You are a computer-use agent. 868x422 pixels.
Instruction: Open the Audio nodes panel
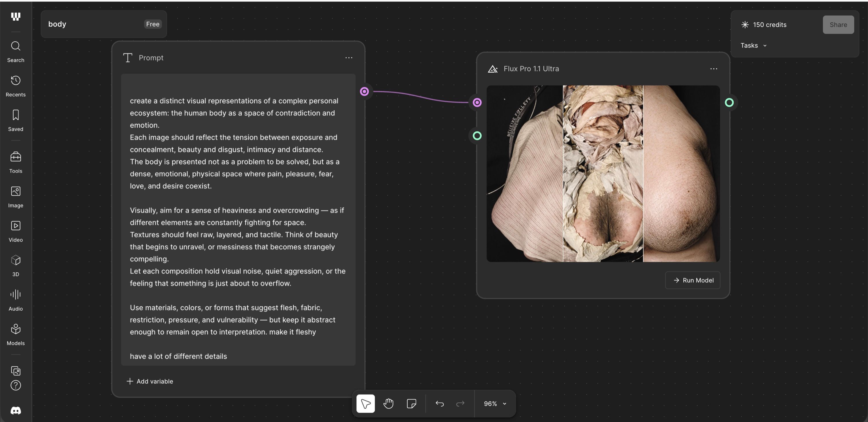16,300
